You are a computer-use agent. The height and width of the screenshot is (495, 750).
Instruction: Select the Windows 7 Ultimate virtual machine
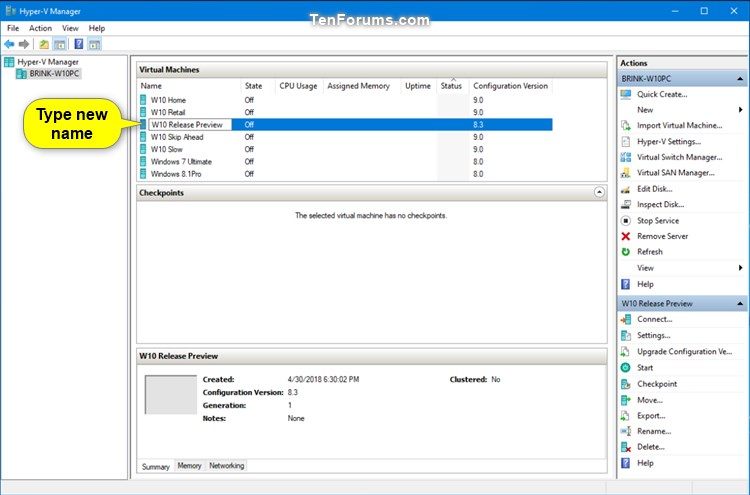pyautogui.click(x=181, y=162)
